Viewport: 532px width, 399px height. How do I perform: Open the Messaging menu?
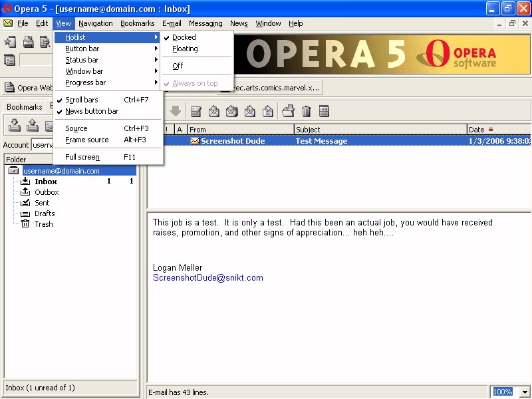pos(205,23)
